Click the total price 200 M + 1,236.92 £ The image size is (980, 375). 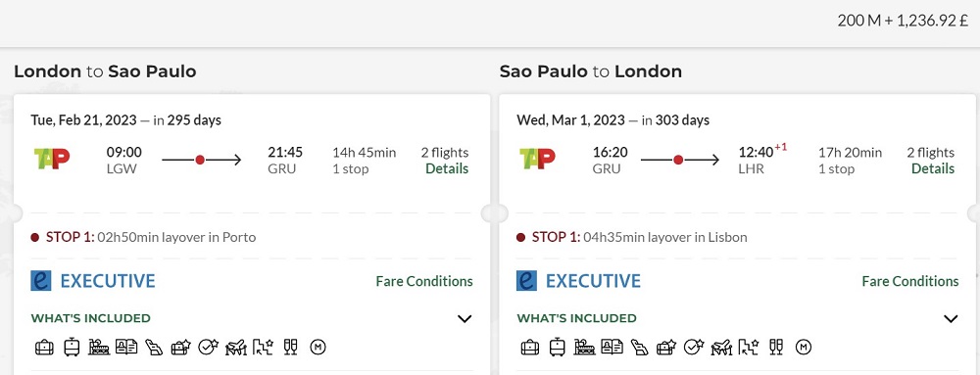903,21
